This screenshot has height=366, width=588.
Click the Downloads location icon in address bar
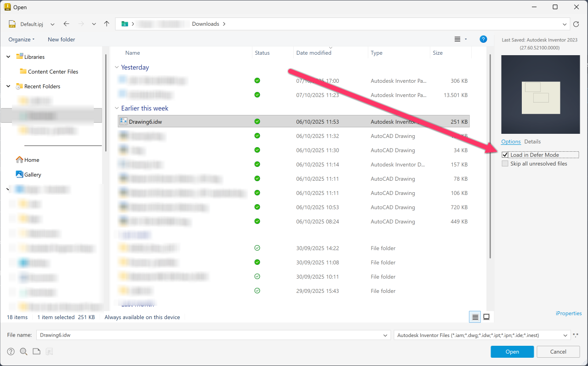tap(125, 24)
